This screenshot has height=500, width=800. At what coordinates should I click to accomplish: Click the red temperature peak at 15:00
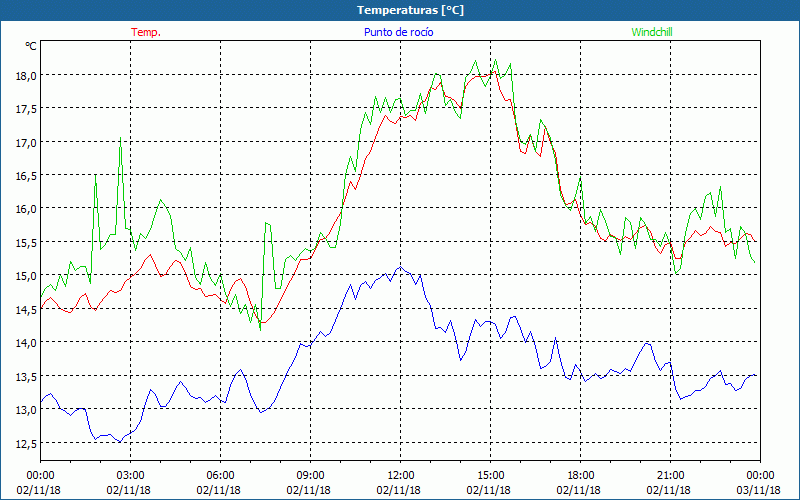[x=493, y=72]
